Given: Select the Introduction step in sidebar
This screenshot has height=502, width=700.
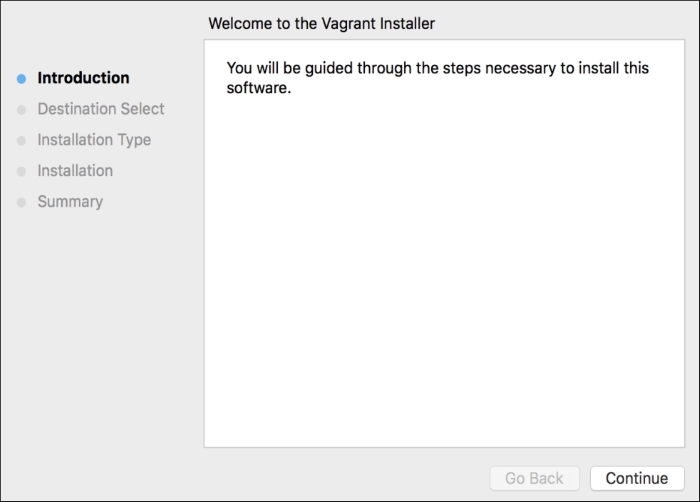Looking at the screenshot, I should [83, 78].
